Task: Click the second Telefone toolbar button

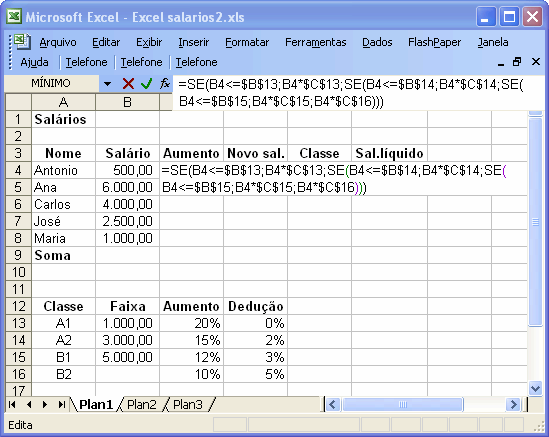Action: click(141, 62)
